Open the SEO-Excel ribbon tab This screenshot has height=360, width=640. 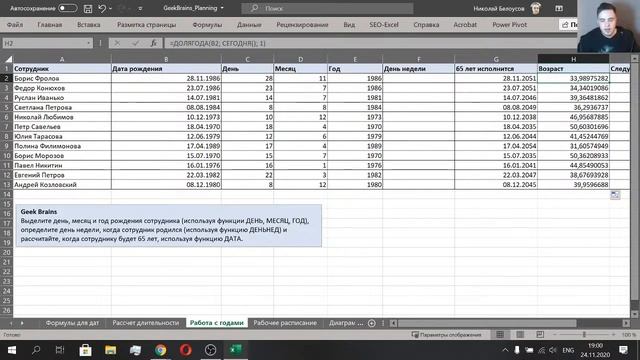tap(384, 24)
